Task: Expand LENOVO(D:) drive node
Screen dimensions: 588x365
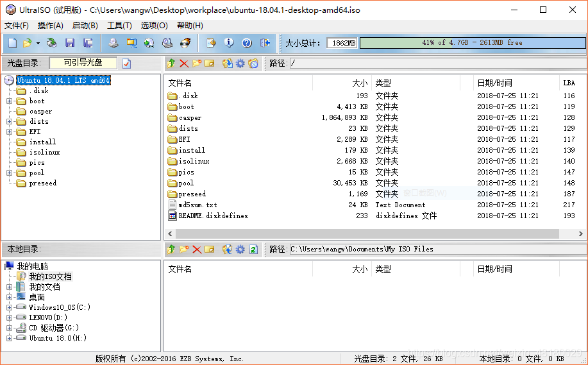Action: [10, 318]
